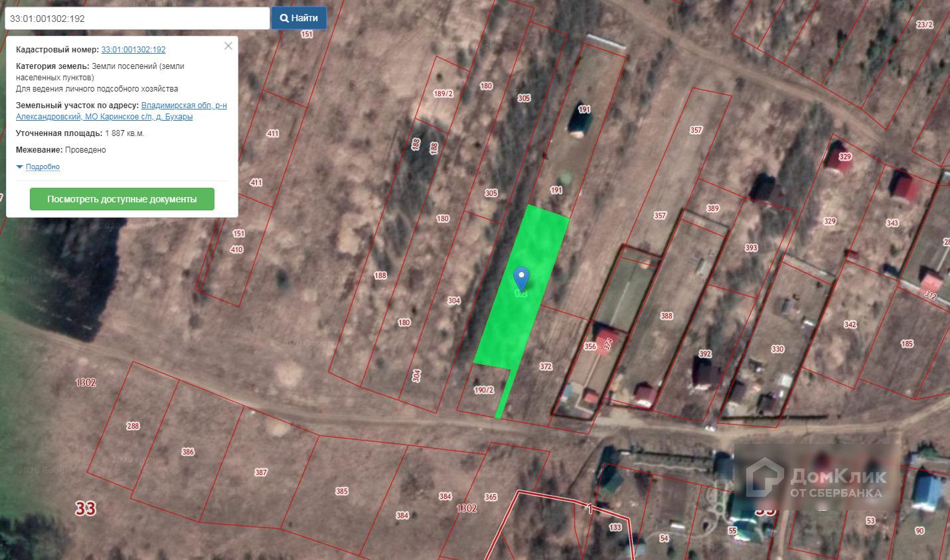Image resolution: width=950 pixels, height=560 pixels.
Task: Click parcel label 53
Action: 870,521
